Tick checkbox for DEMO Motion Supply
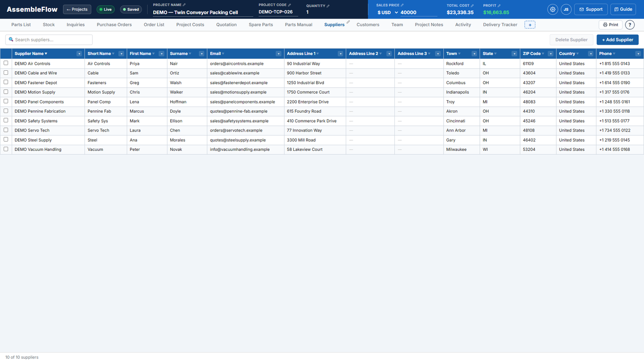Viewport: 644px width, 362px height. [6, 92]
